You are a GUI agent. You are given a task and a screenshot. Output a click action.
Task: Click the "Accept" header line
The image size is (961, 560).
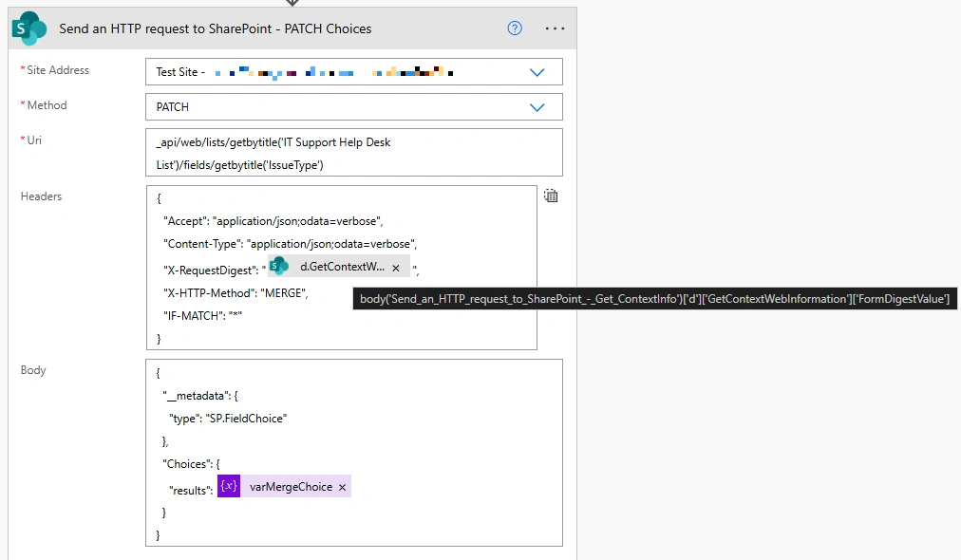273,221
